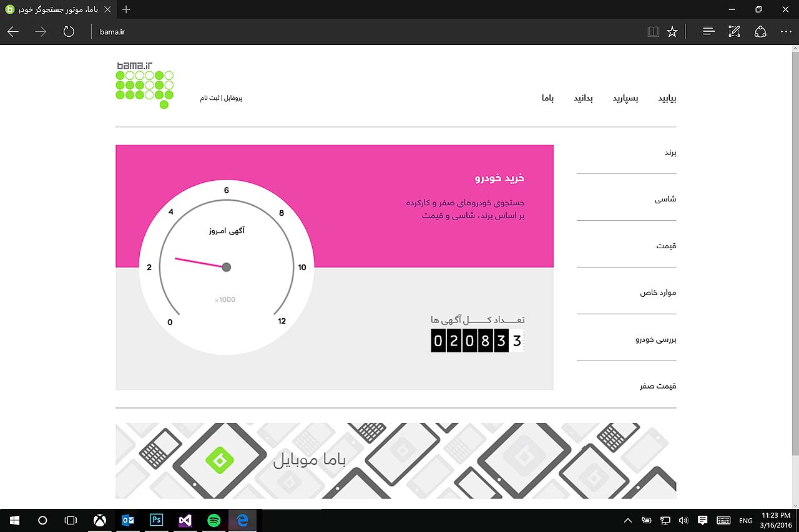Click the ثبت نام register link

pos(210,99)
